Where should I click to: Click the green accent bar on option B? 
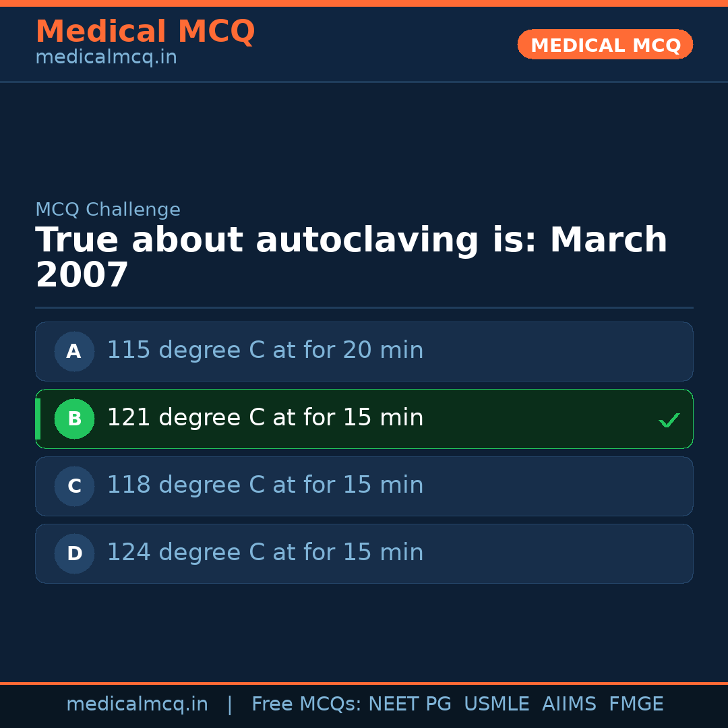pyautogui.click(x=38, y=419)
